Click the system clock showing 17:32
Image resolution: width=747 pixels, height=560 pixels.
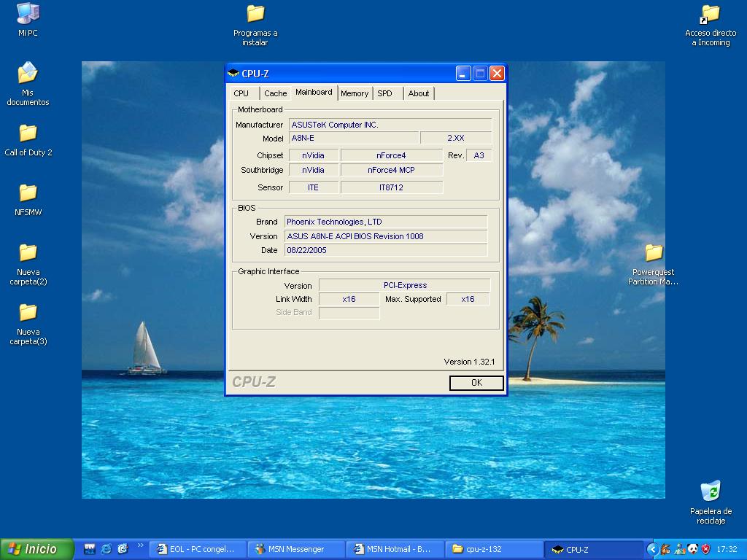727,550
